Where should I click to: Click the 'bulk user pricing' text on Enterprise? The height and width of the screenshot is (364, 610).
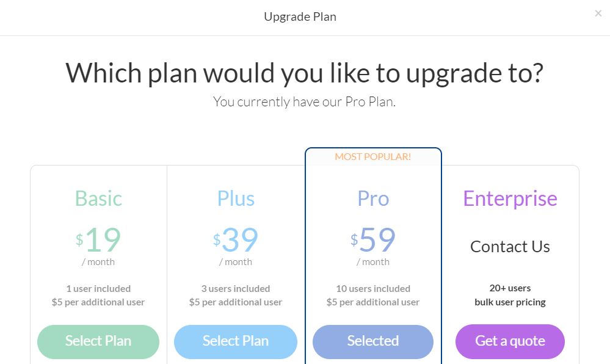[509, 302]
